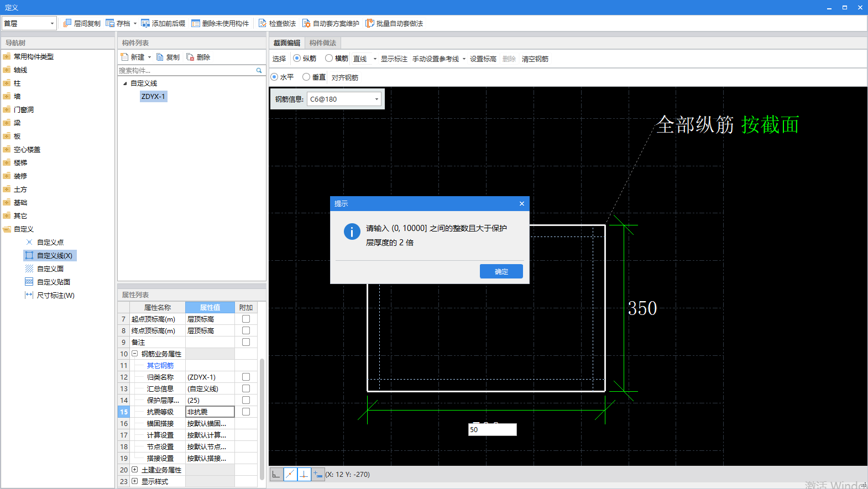Click the 检查做法 toolbar icon
The width and height of the screenshot is (868, 489).
(263, 23)
